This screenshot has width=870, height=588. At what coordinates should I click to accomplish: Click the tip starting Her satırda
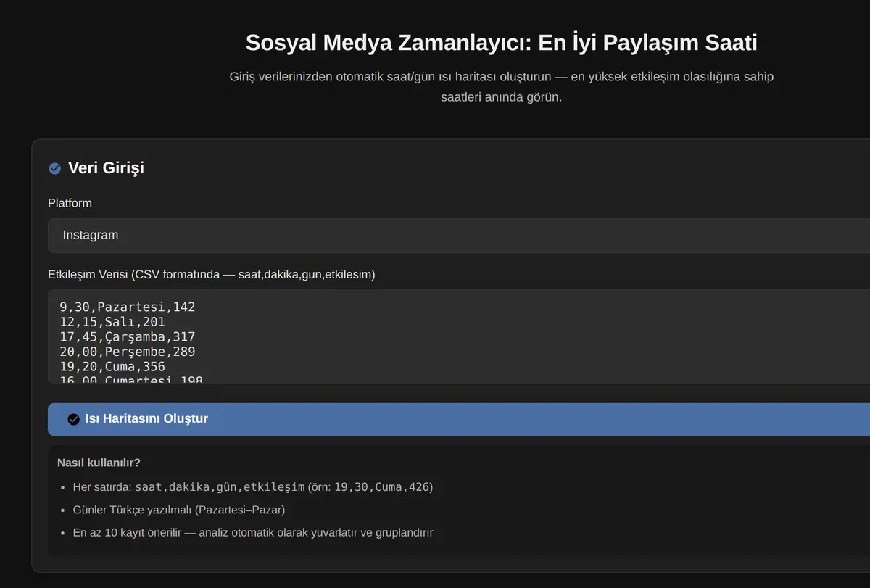click(x=253, y=487)
